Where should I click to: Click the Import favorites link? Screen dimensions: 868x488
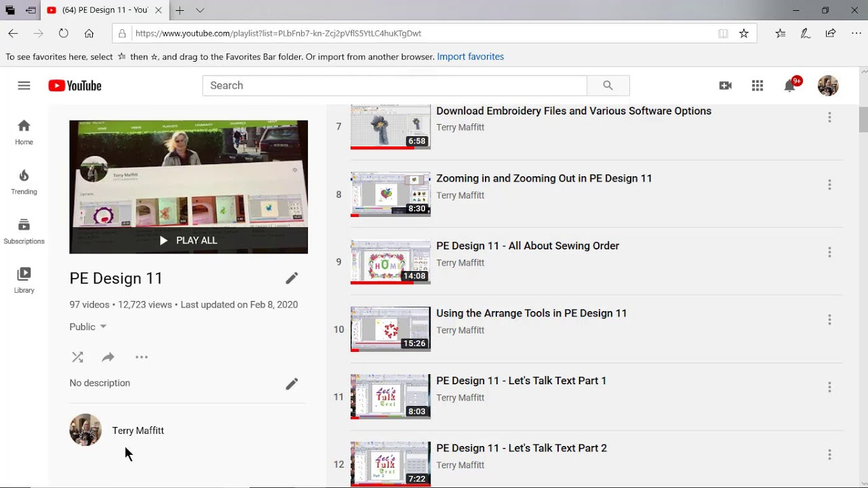[471, 57]
